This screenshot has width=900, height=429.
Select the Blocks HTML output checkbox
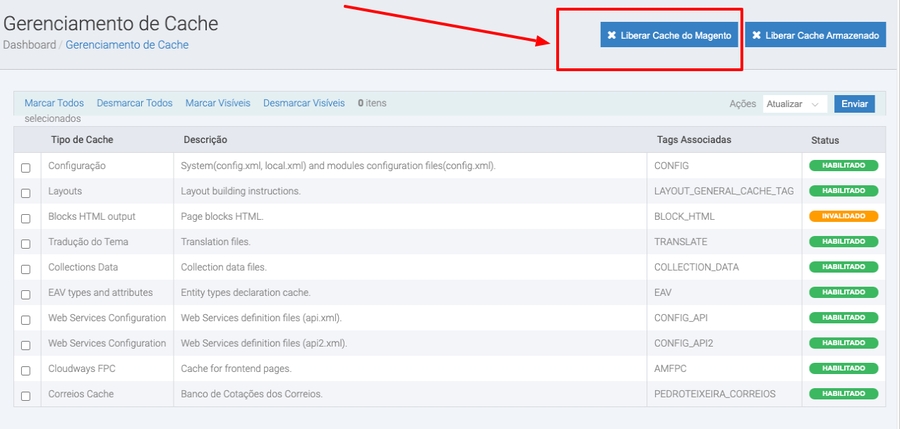[x=26, y=217]
